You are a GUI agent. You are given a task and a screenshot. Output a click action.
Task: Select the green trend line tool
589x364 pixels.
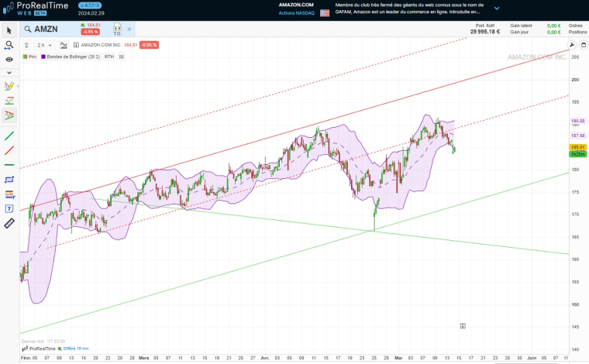click(x=9, y=136)
